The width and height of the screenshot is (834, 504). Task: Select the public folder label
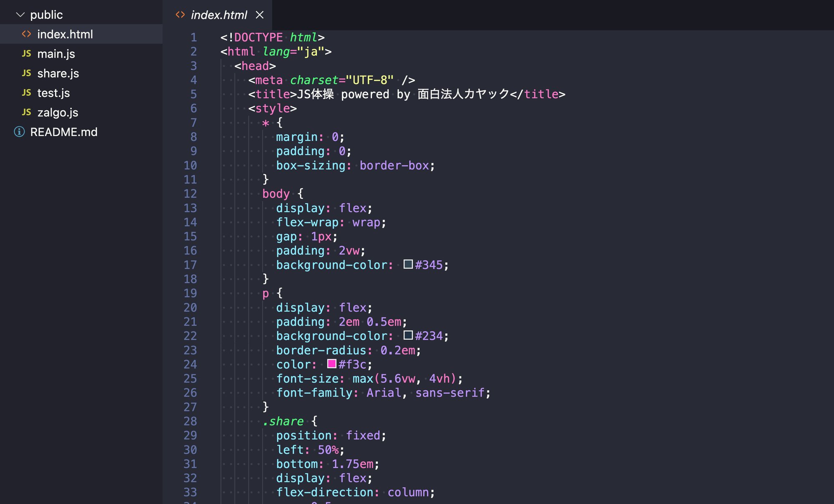pos(46,15)
